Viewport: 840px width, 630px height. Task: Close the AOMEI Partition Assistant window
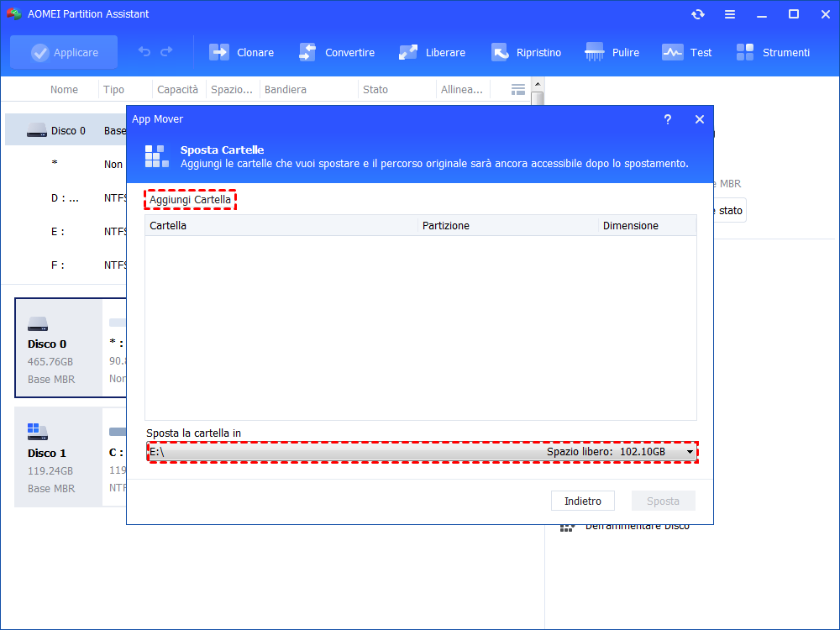coord(826,14)
